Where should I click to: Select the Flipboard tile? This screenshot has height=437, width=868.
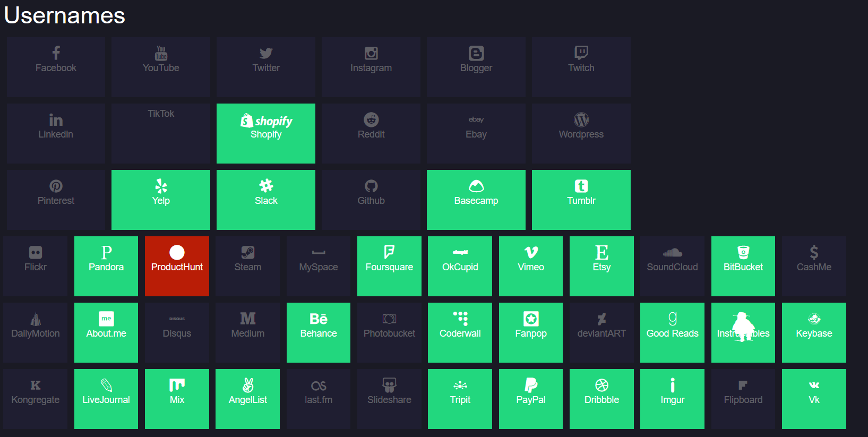743,399
